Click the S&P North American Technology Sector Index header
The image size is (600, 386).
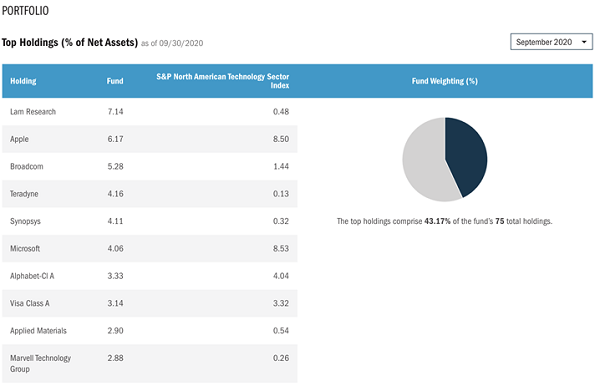point(222,81)
